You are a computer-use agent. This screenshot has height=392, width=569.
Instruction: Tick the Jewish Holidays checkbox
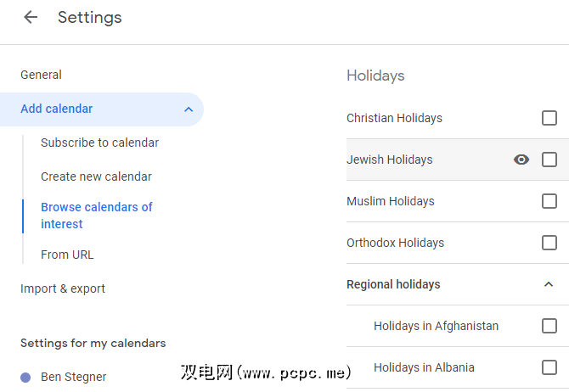tap(549, 160)
